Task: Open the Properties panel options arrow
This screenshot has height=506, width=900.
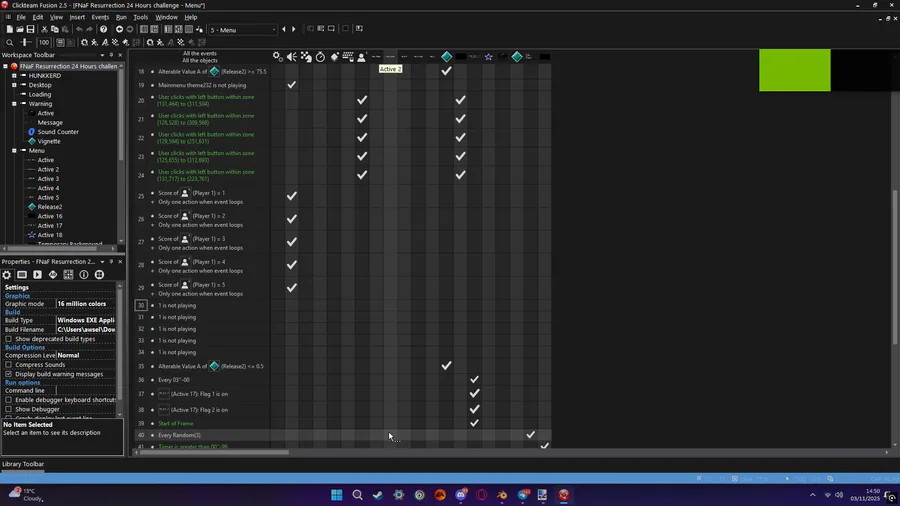Action: (x=102, y=262)
